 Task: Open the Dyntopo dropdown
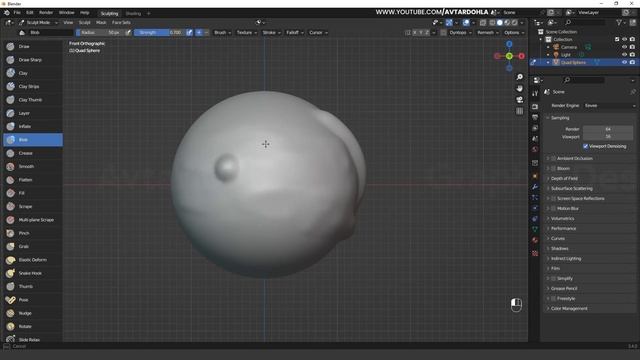point(460,33)
